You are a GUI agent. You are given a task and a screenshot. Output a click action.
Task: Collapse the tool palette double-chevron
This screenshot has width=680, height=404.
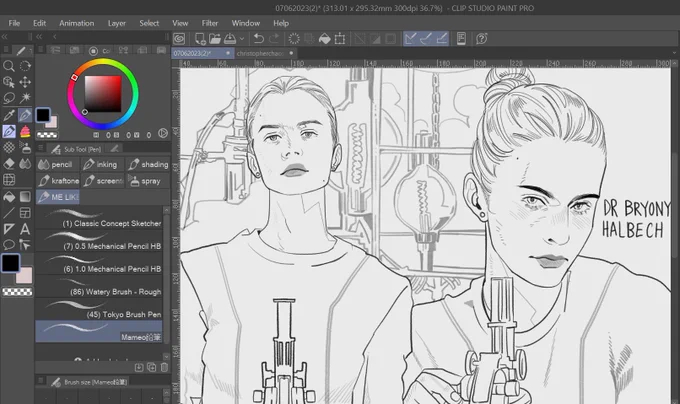5,37
